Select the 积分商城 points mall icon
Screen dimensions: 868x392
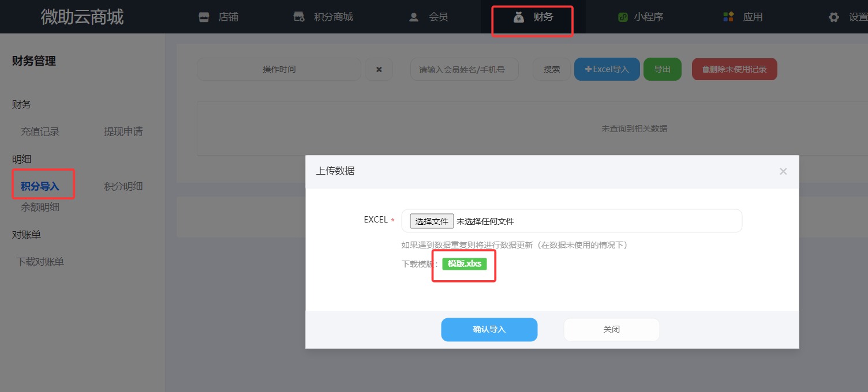tap(298, 17)
